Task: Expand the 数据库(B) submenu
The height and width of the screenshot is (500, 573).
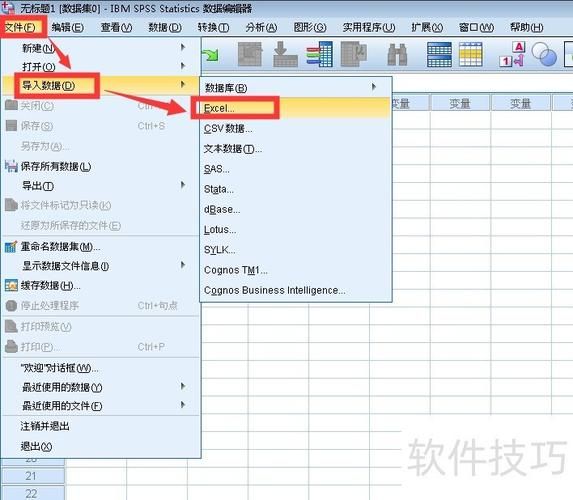Action: point(296,88)
